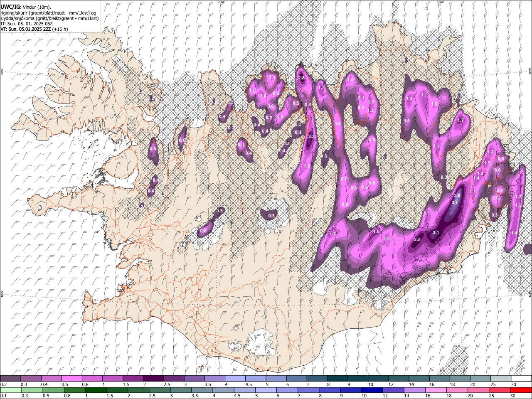
Task: Click the 0.2 label of the snow scale
Action: 3,384
